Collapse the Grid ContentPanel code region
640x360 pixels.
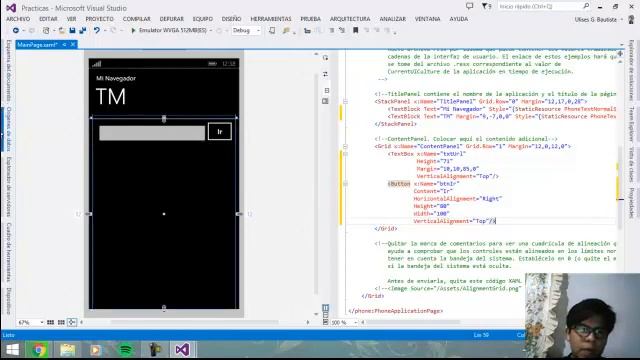tap(345, 146)
